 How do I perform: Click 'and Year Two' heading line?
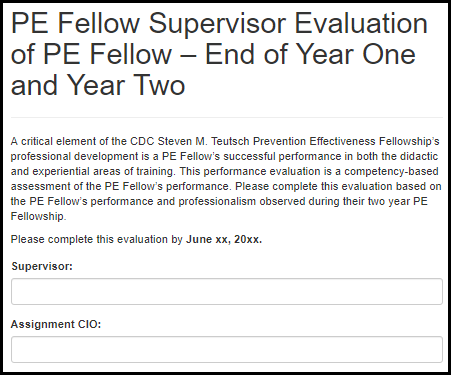coord(98,85)
